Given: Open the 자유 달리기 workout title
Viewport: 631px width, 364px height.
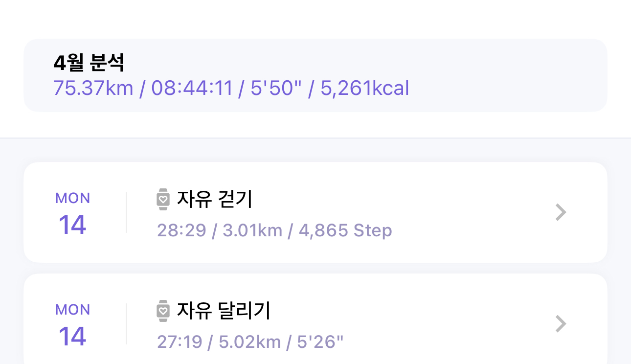Looking at the screenshot, I should pos(224,311).
